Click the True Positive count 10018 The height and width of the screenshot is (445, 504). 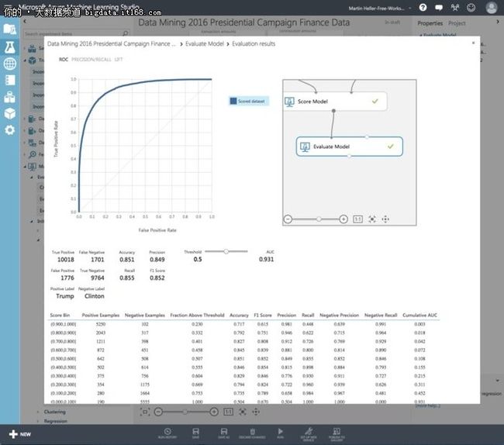[66, 260]
